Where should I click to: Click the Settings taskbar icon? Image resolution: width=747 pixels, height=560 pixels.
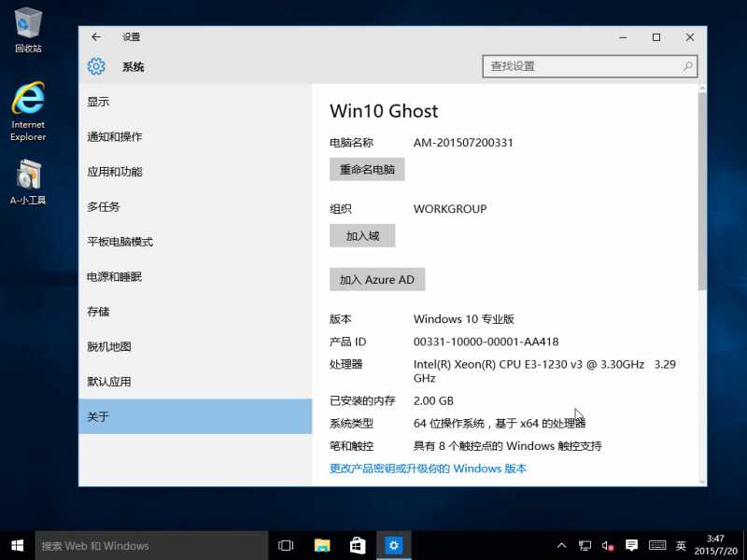pos(393,546)
